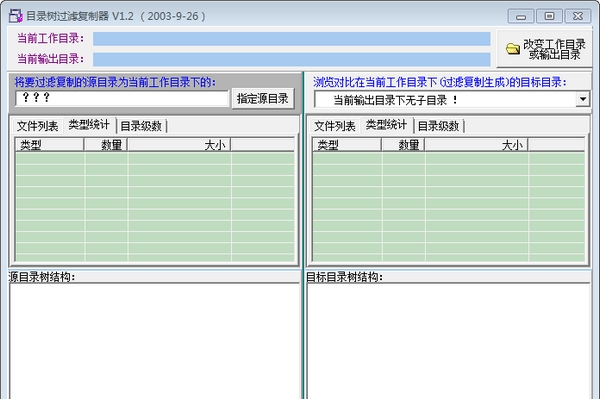Sort right table by 数量 column header

[403, 145]
